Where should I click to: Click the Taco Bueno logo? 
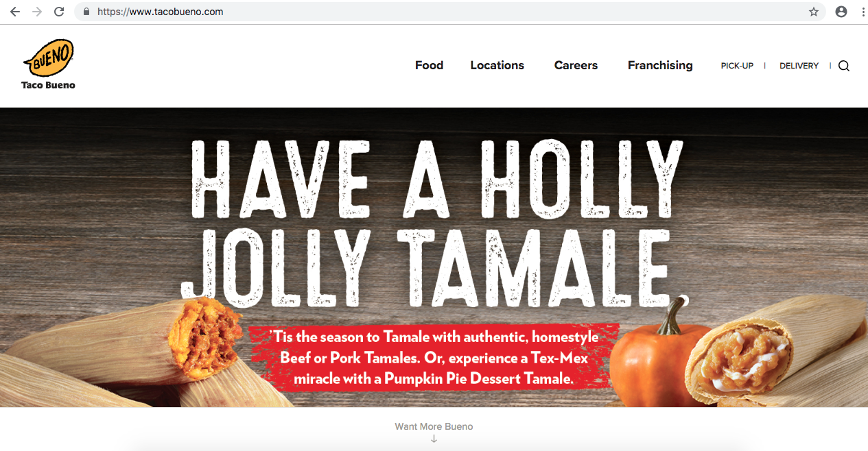48,64
